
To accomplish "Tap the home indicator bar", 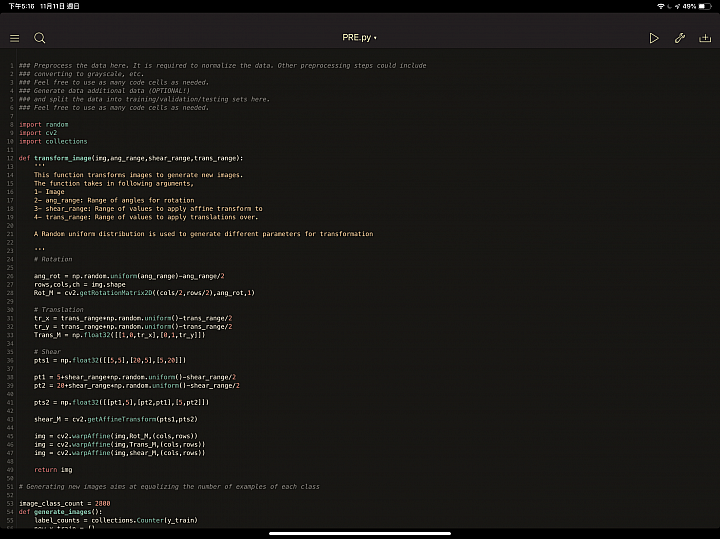I will pos(360,533).
